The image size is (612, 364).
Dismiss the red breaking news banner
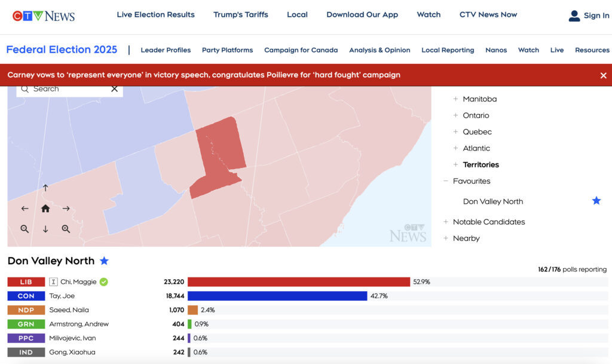point(603,75)
